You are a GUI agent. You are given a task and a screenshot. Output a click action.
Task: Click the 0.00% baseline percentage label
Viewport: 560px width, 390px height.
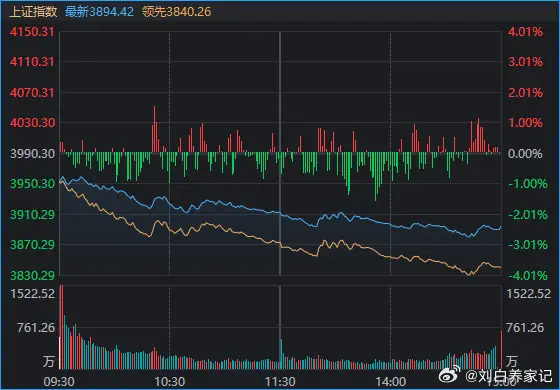(x=525, y=154)
